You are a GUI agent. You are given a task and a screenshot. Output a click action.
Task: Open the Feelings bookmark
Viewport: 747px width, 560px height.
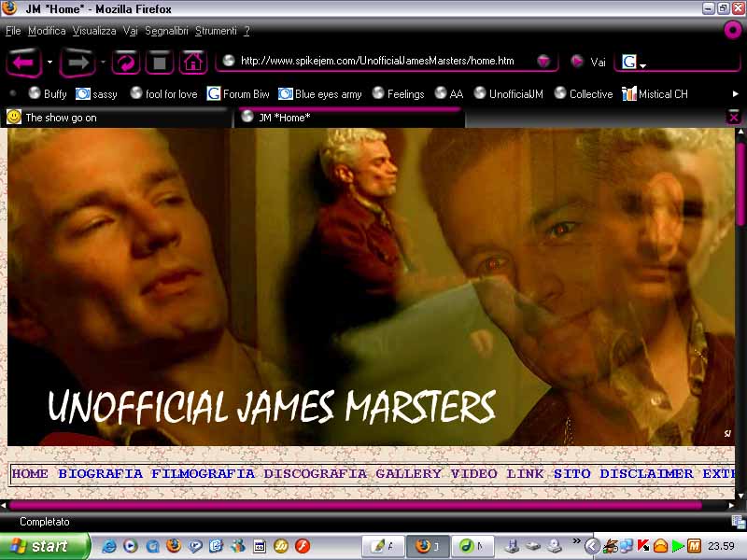coord(399,94)
